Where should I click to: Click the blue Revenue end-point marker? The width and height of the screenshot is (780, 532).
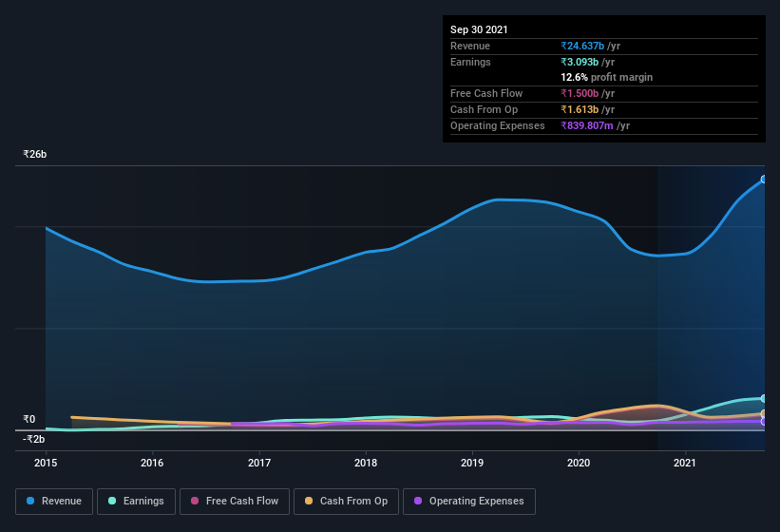tap(764, 179)
